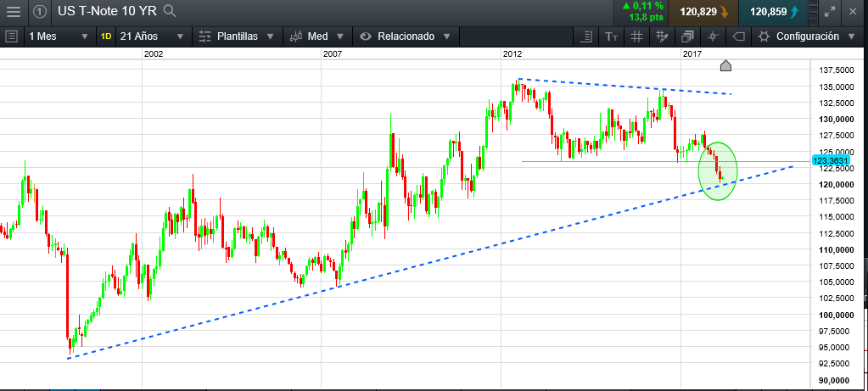Image resolution: width=868 pixels, height=391 pixels.
Task: Click the 2012 label on time axis
Action: (x=512, y=53)
